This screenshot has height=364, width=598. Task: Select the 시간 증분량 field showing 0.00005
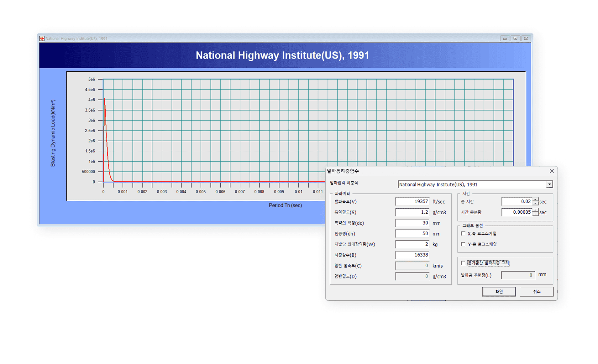pyautogui.click(x=517, y=212)
